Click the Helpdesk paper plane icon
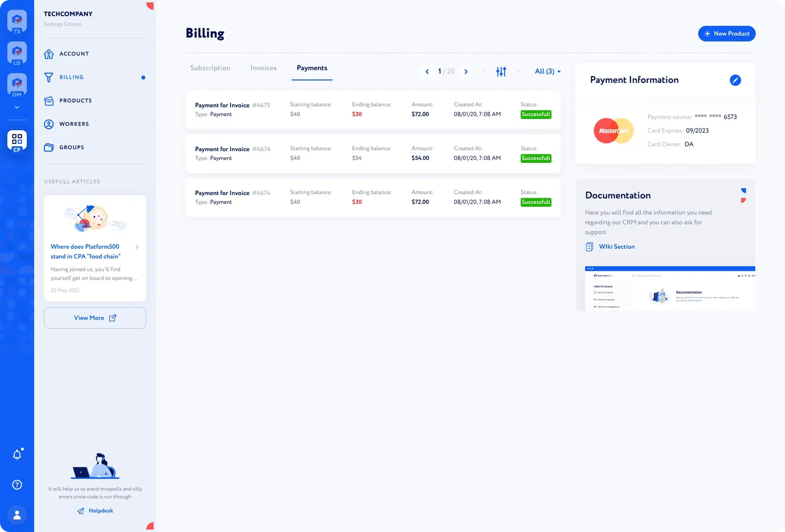 coord(80,511)
